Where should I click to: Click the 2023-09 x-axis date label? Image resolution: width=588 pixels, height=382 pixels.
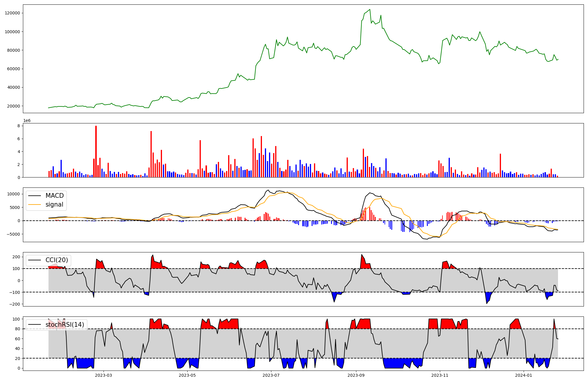(x=356, y=375)
